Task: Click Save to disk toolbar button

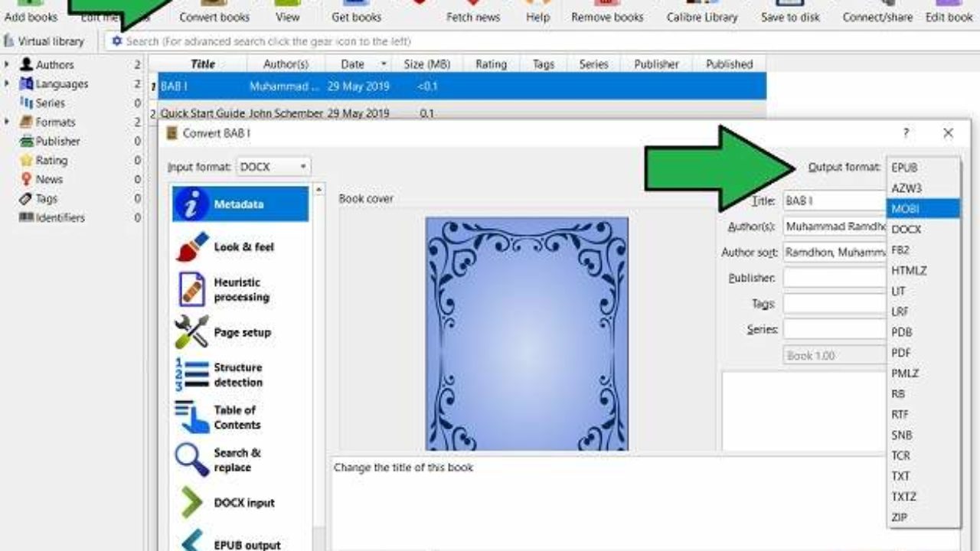Action: click(x=790, y=11)
